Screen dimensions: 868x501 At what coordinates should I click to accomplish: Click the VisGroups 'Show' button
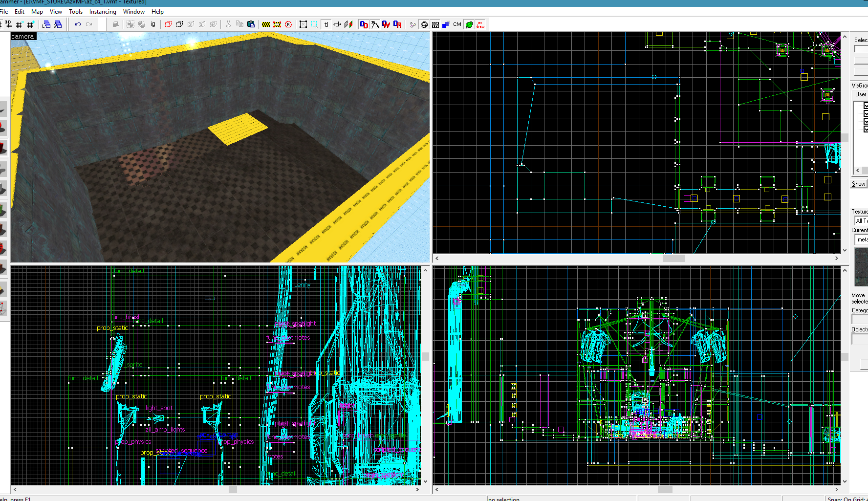(859, 184)
